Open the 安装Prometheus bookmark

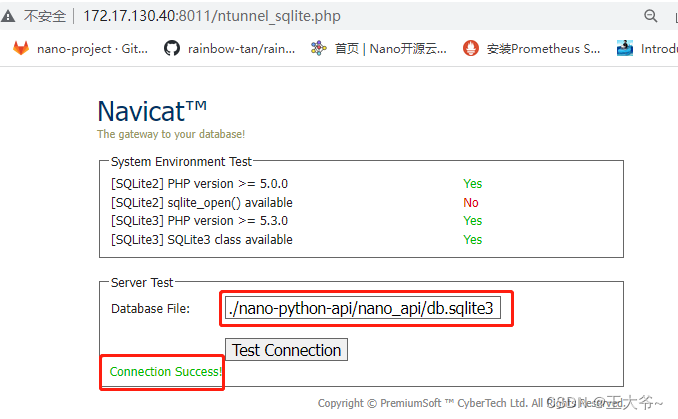pyautogui.click(x=531, y=48)
